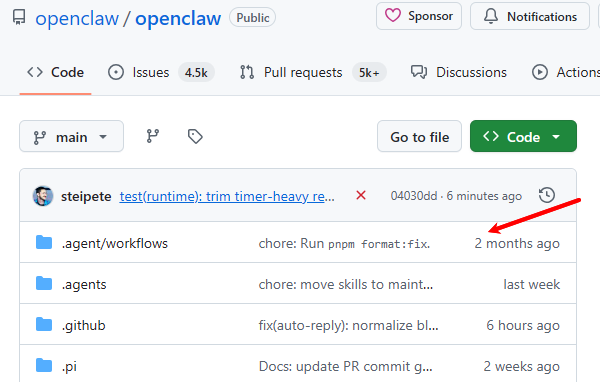Click the Notifications bell icon
The height and width of the screenshot is (382, 600).
491,16
